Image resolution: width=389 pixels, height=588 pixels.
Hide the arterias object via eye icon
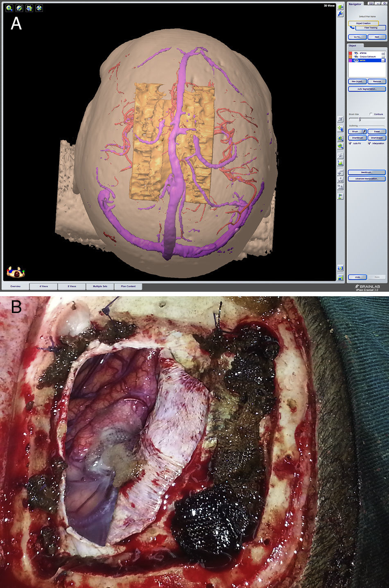(356, 53)
